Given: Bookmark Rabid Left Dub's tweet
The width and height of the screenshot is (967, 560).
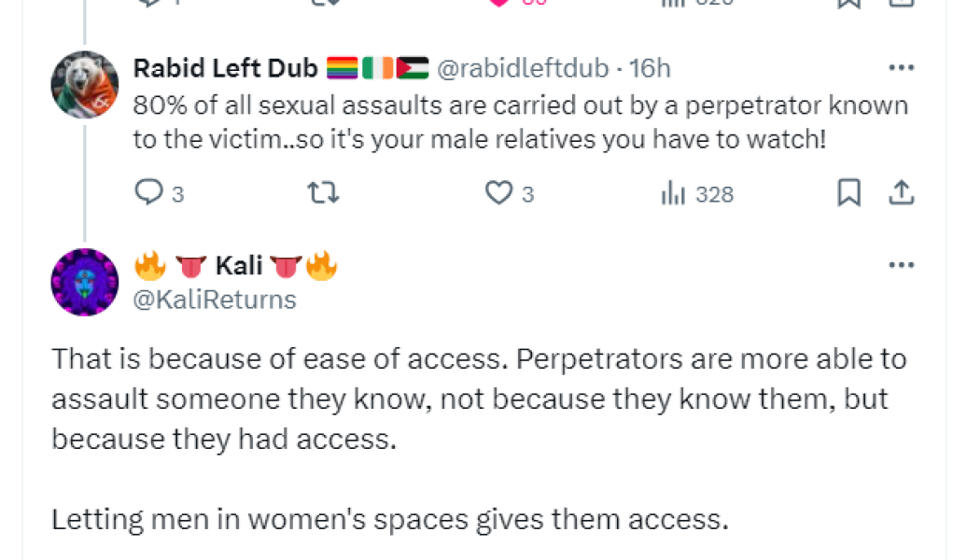Looking at the screenshot, I should (x=849, y=193).
